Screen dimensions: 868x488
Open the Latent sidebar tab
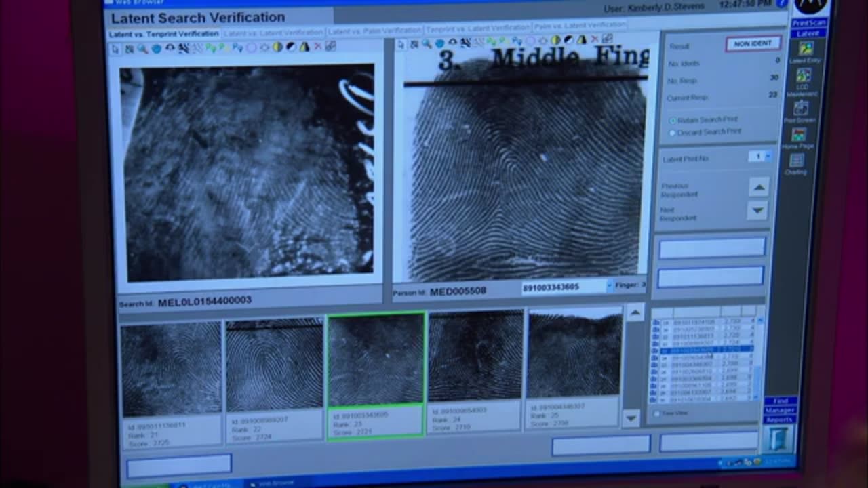(x=808, y=33)
